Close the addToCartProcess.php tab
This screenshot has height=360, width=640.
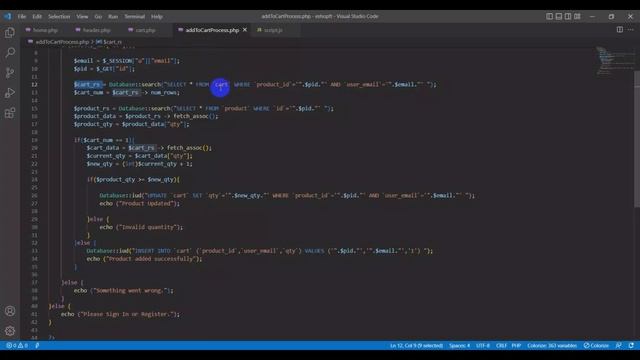point(245,30)
